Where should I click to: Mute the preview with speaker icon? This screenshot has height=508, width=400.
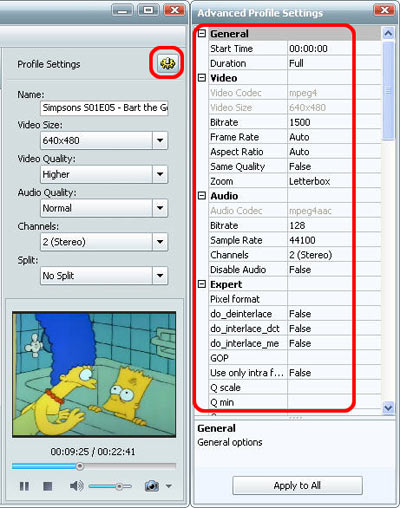(x=76, y=486)
